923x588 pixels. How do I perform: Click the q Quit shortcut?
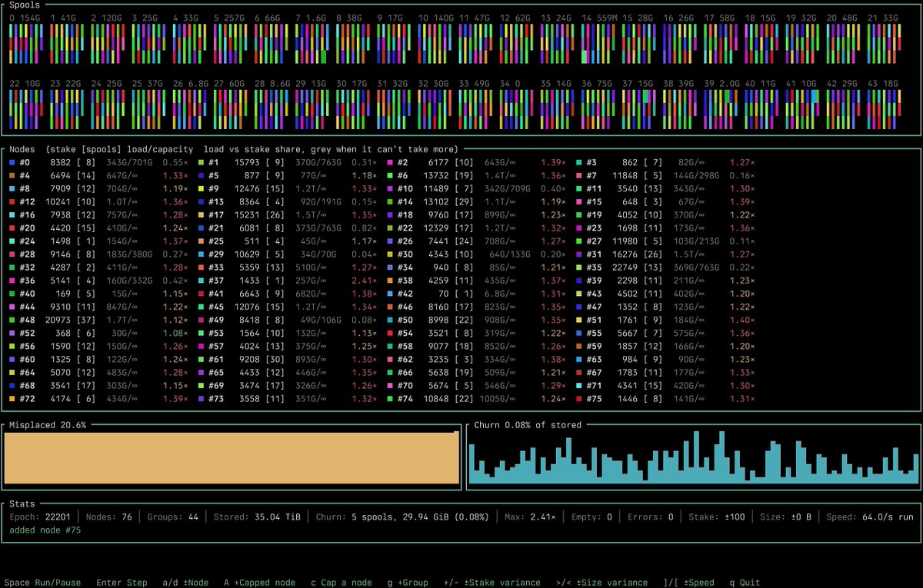click(745, 583)
